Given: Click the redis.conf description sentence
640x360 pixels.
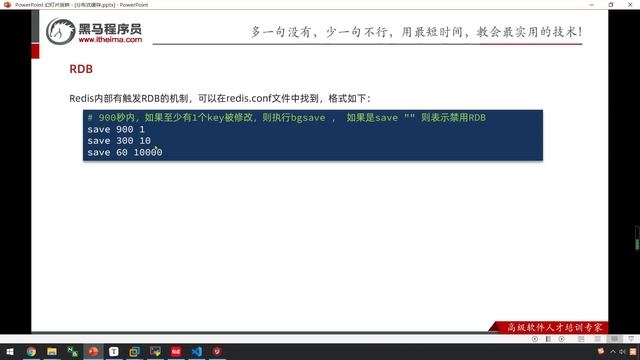Looking at the screenshot, I should [220, 98].
